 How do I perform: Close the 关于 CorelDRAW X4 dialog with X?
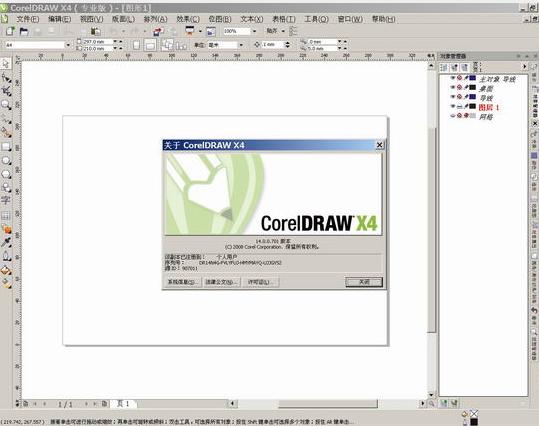379,145
